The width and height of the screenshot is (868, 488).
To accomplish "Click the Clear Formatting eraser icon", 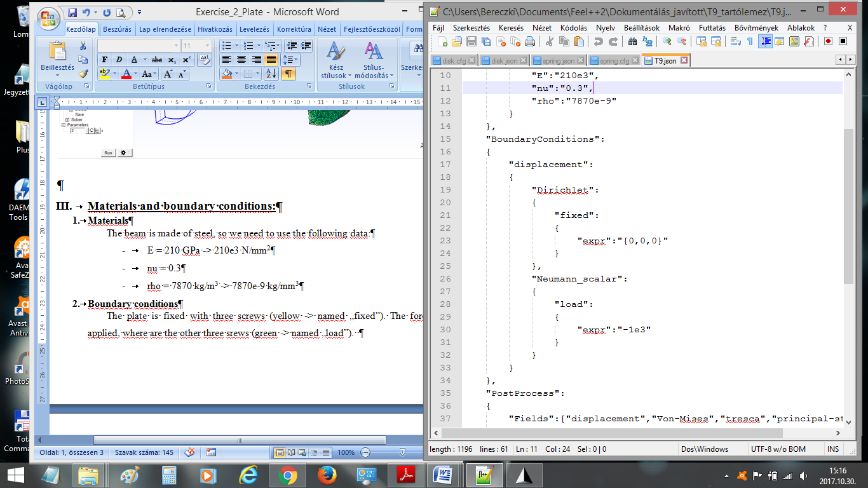I will pos(204,60).
